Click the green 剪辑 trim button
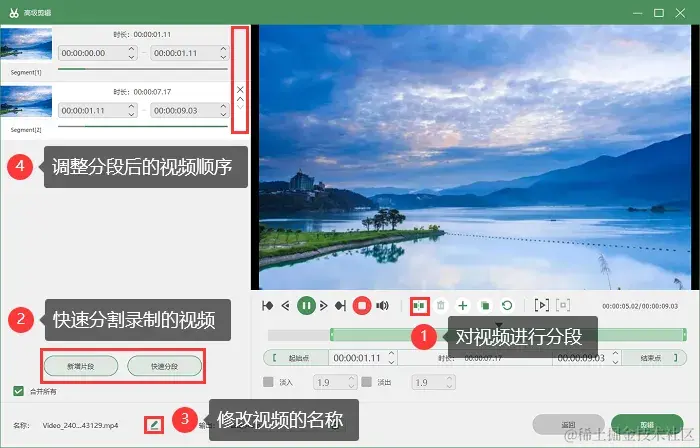The height and width of the screenshot is (448, 700). [x=647, y=424]
